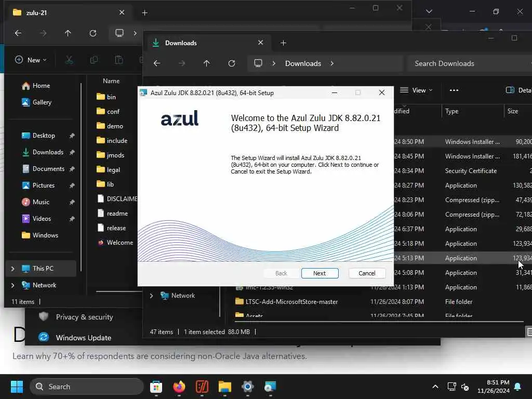Viewport: 532px width, 399px height.
Task: Open Windows Update in Settings
Action: (x=75, y=338)
